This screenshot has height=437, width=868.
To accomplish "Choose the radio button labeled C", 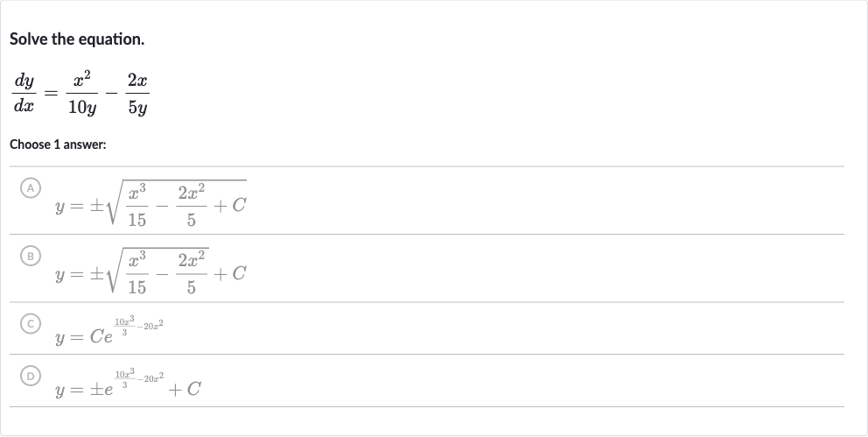I will (31, 323).
